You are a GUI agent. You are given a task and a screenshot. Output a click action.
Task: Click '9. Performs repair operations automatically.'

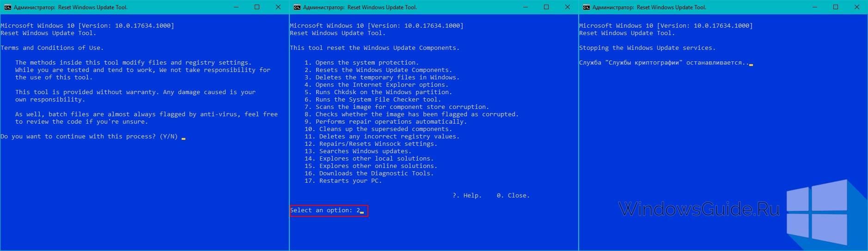385,122
